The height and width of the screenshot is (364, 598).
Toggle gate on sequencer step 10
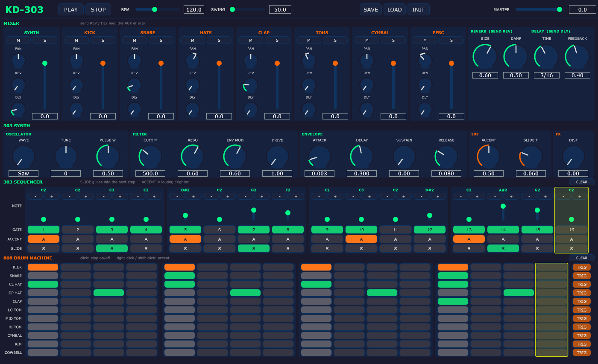click(361, 230)
